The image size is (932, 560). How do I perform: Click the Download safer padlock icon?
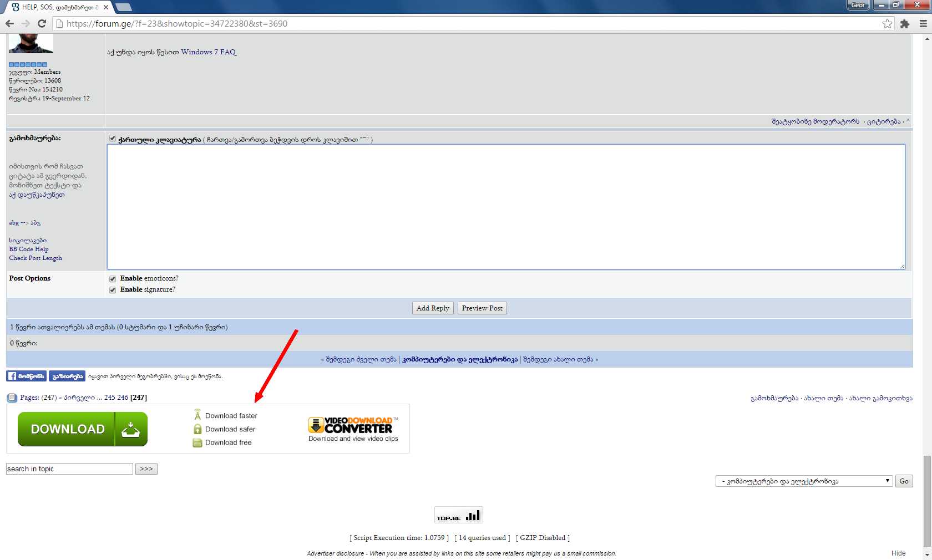[197, 429]
